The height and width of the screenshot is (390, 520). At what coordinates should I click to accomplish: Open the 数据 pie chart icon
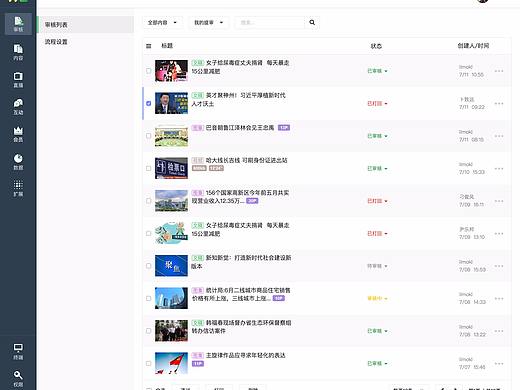click(18, 161)
